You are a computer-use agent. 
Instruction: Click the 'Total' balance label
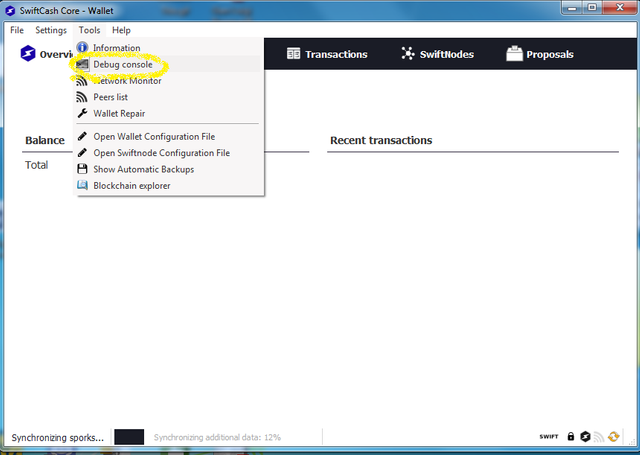click(x=36, y=165)
